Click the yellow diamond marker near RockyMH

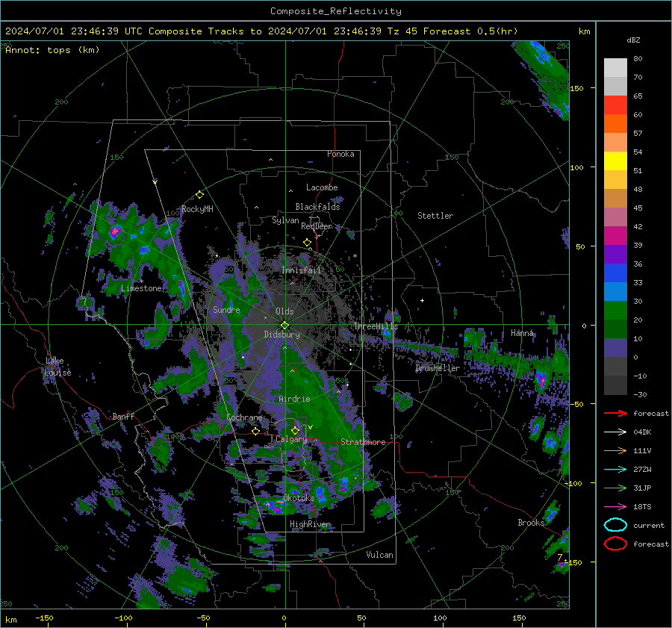[199, 195]
